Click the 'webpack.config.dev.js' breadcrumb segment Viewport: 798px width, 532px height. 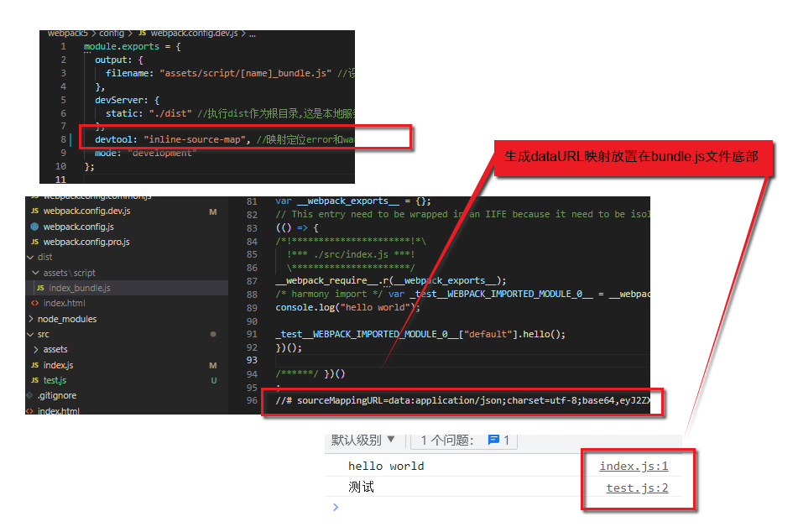[x=194, y=33]
